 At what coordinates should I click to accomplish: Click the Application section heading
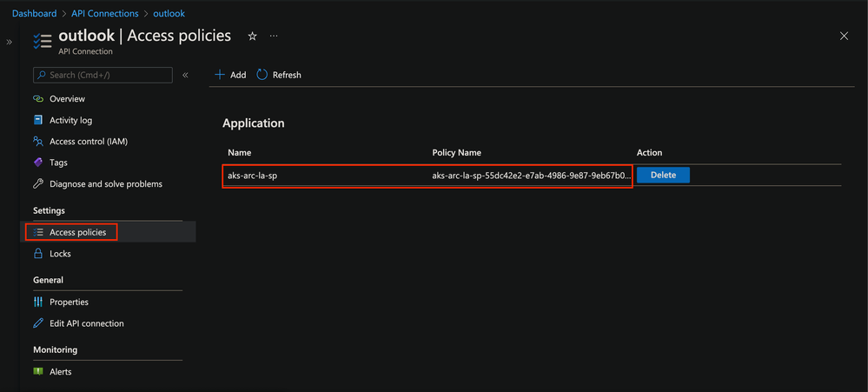pos(254,123)
